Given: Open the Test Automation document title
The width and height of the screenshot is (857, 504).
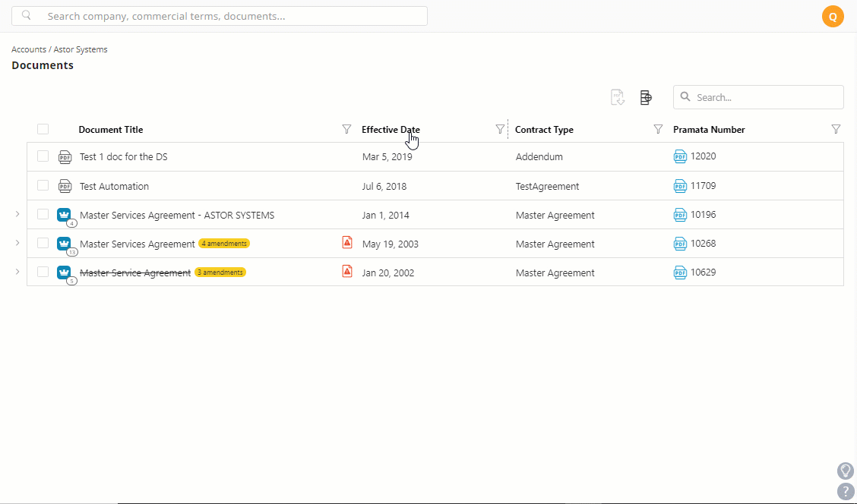Looking at the screenshot, I should point(114,186).
